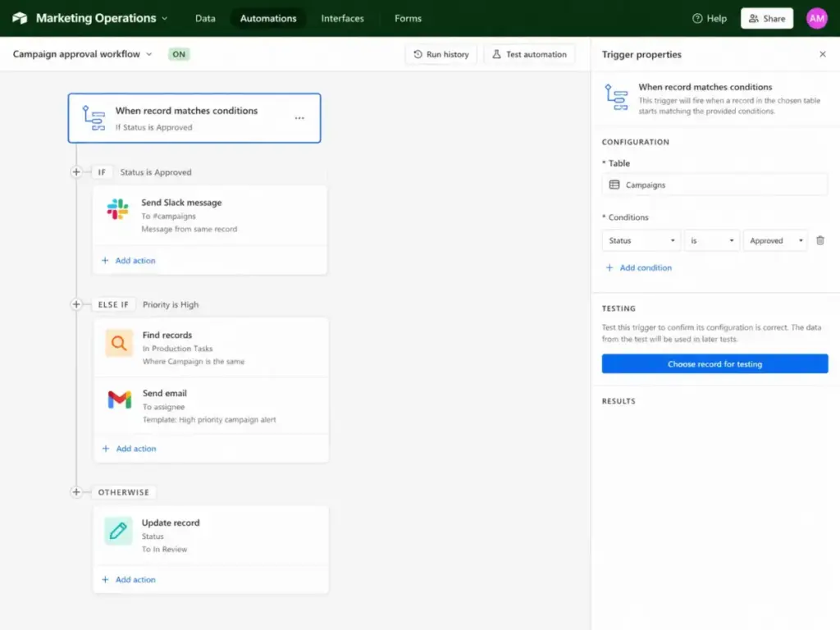
Task: Click the plus icon beside IF
Action: [76, 172]
